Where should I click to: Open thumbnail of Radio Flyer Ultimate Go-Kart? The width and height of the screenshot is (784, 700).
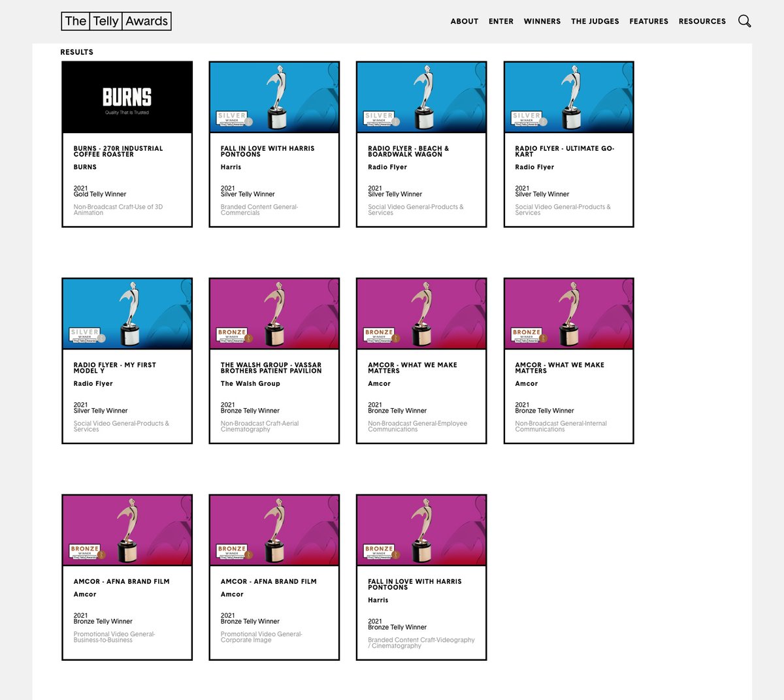(569, 97)
